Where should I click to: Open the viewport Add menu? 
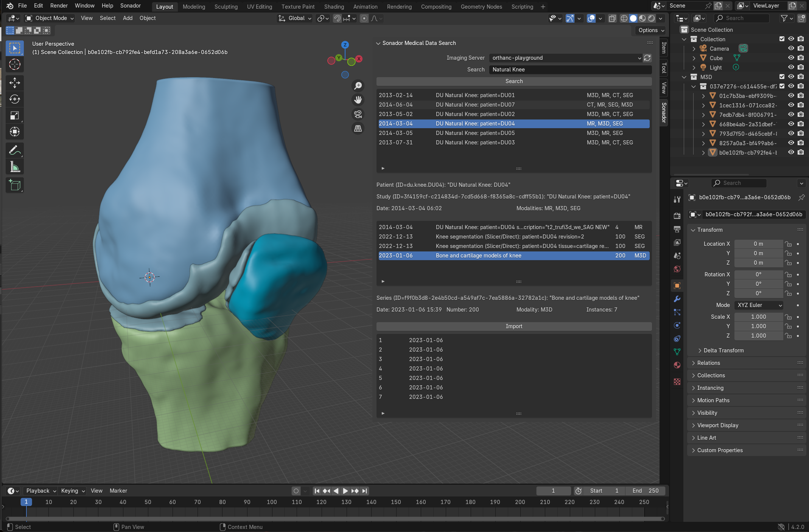coord(128,18)
